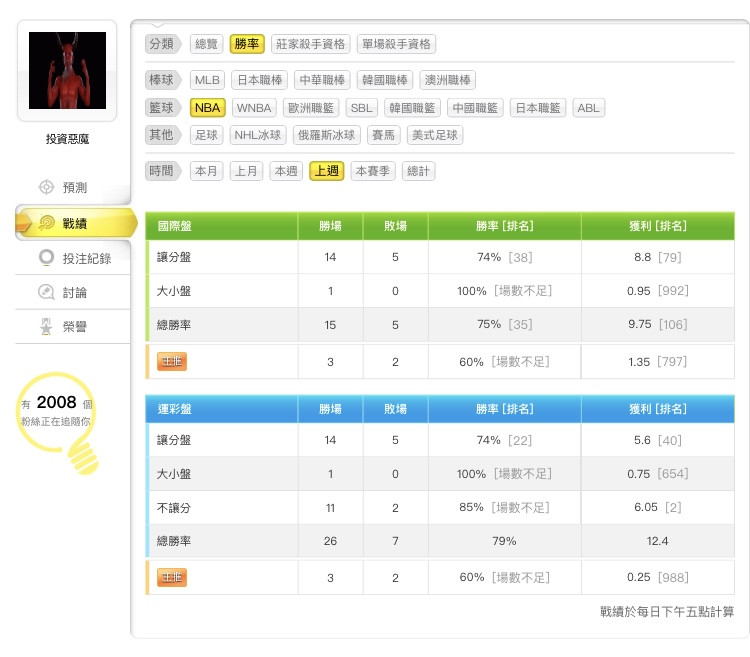Image resolution: width=750 pixels, height=657 pixels.
Task: Click the devil avatar profile picture
Action: click(67, 70)
